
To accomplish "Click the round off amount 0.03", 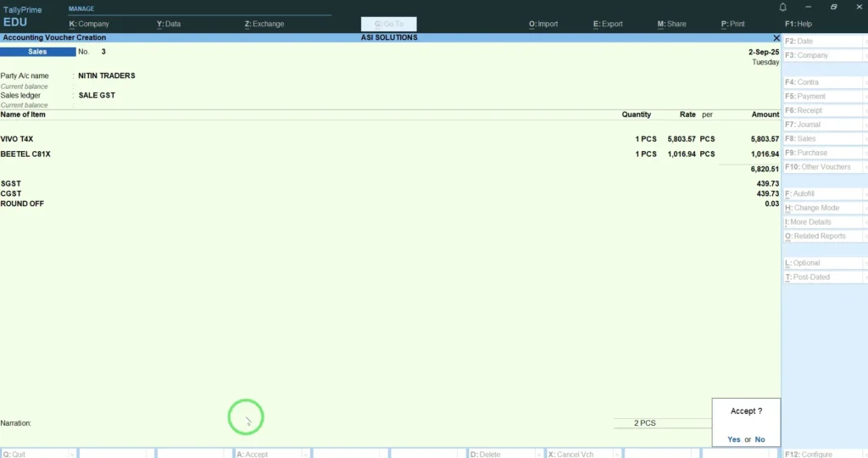I will pyautogui.click(x=771, y=204).
